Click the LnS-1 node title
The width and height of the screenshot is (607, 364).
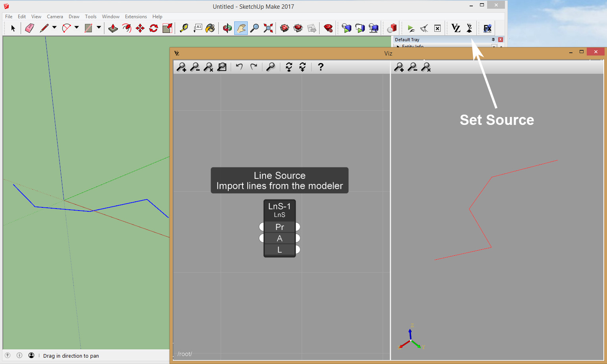point(279,206)
